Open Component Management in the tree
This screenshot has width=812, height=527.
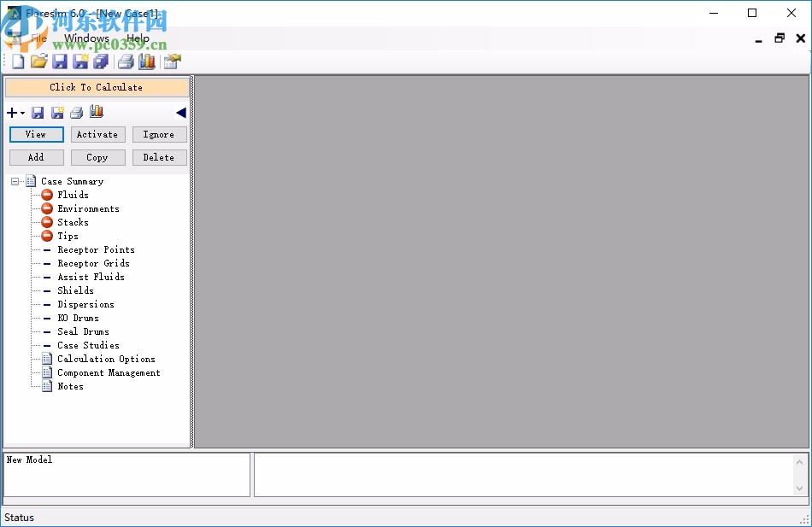point(109,372)
